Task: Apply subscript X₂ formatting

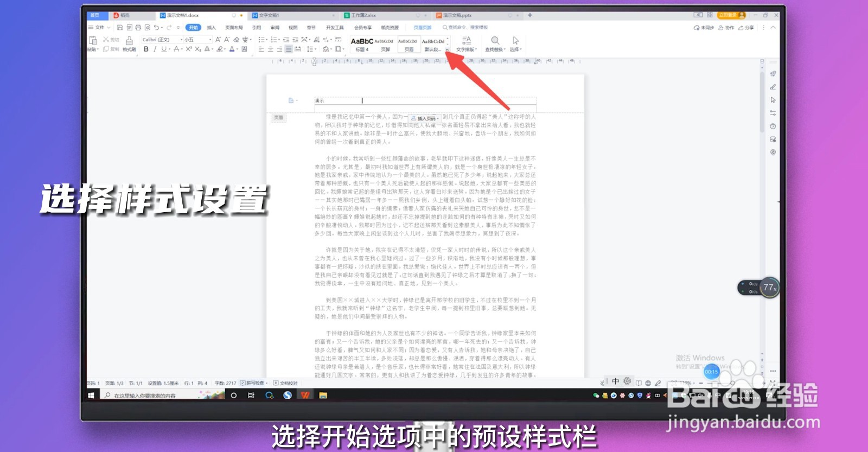Action: [198, 49]
